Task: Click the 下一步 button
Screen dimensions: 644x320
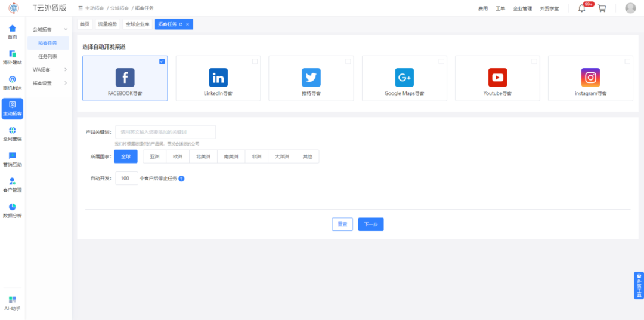Action: 371,224
